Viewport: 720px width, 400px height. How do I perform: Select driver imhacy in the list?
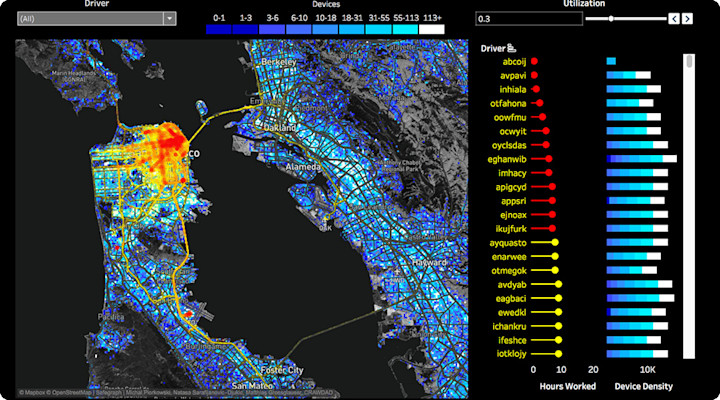512,173
